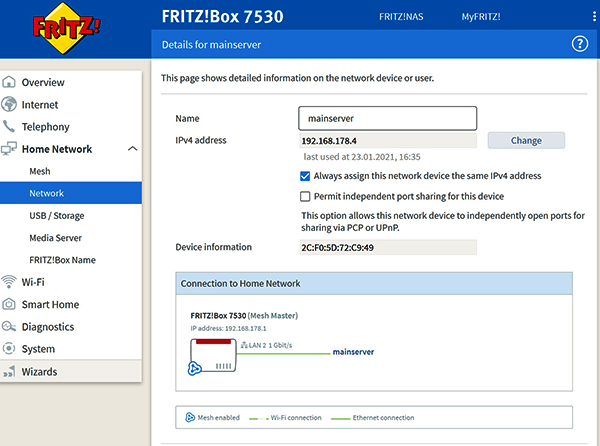
Task: Open the Wi-Fi menu item
Action: (71, 282)
